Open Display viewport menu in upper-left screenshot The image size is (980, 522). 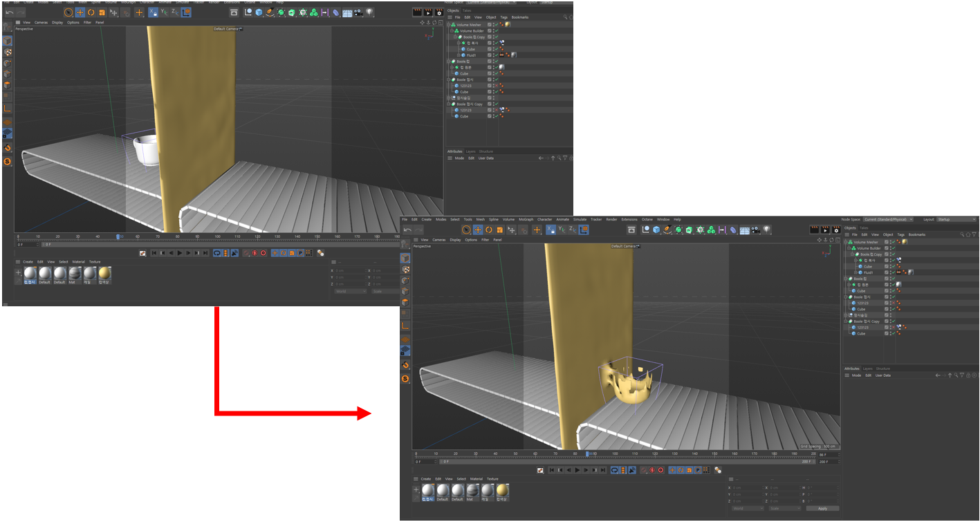point(57,22)
